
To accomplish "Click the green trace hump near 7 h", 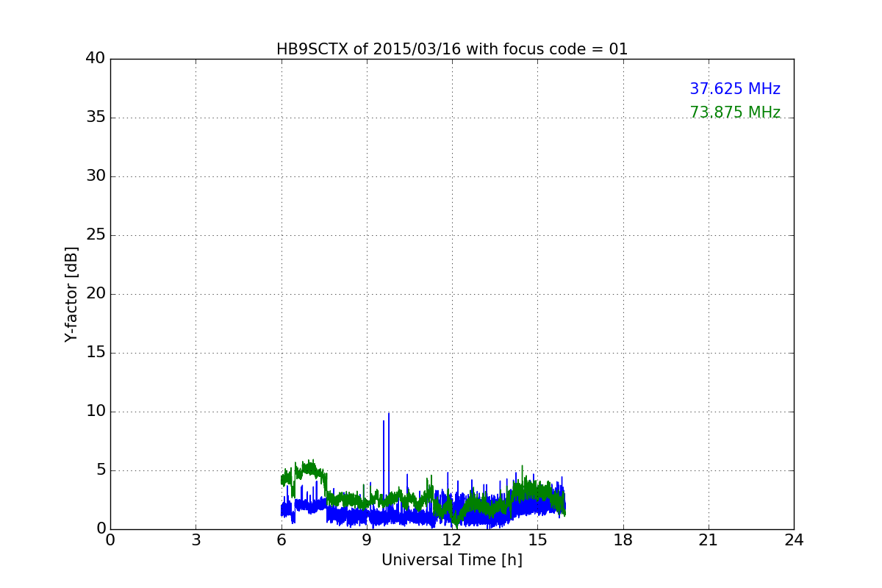I will pyautogui.click(x=311, y=470).
